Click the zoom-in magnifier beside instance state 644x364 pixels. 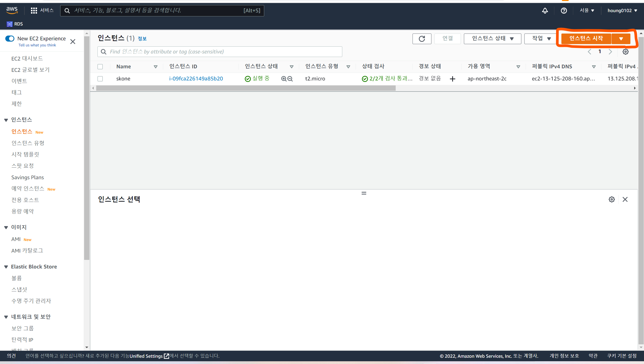pos(284,79)
